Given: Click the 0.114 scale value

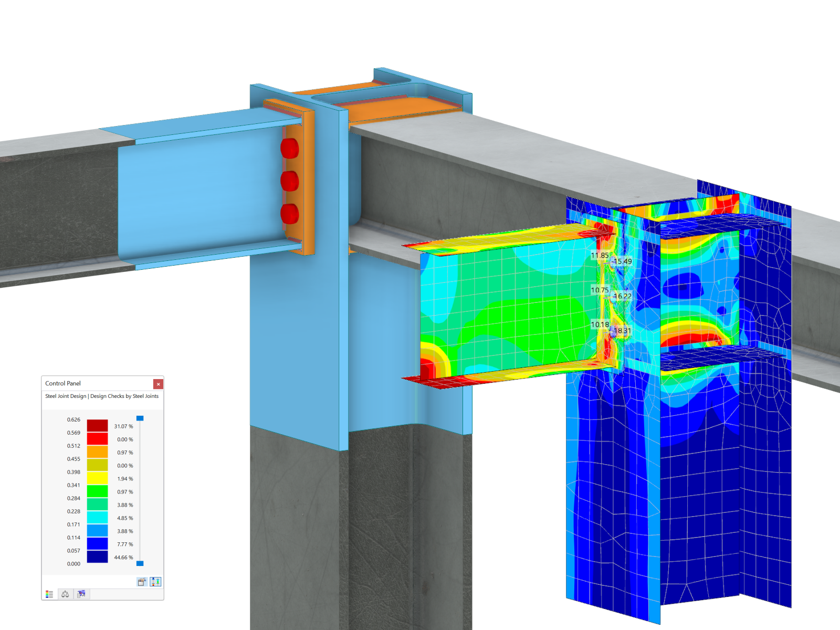Looking at the screenshot, I should (73, 538).
